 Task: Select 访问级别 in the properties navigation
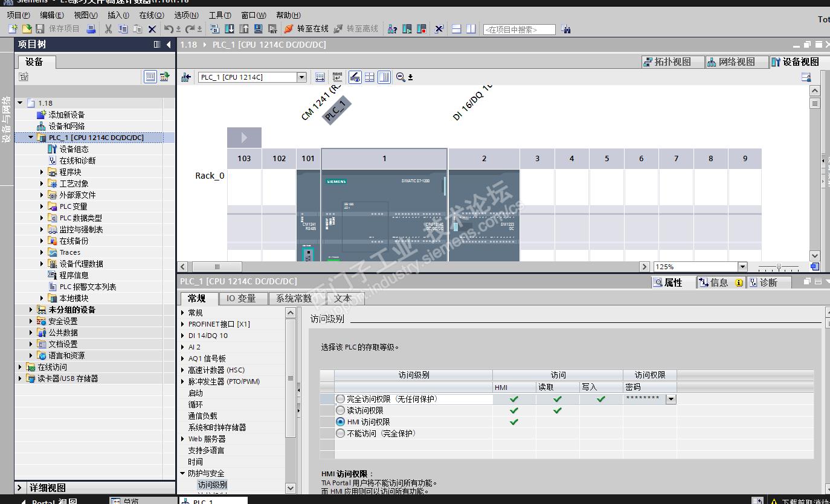tap(212, 485)
